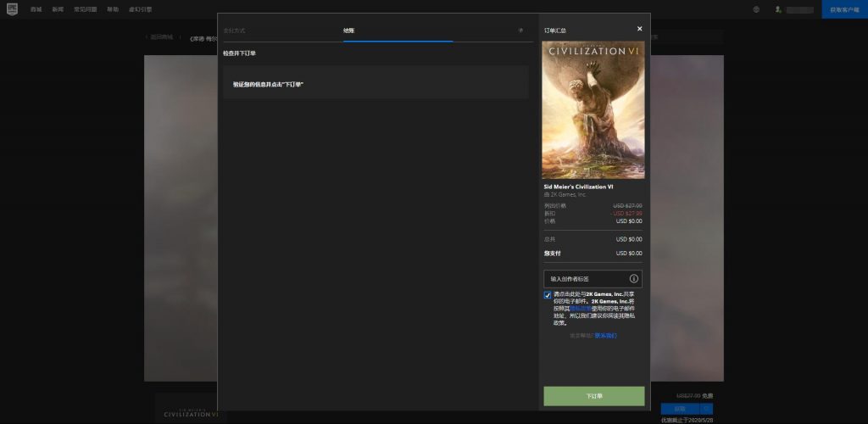Click the 获取客户端 get client button

(845, 9)
